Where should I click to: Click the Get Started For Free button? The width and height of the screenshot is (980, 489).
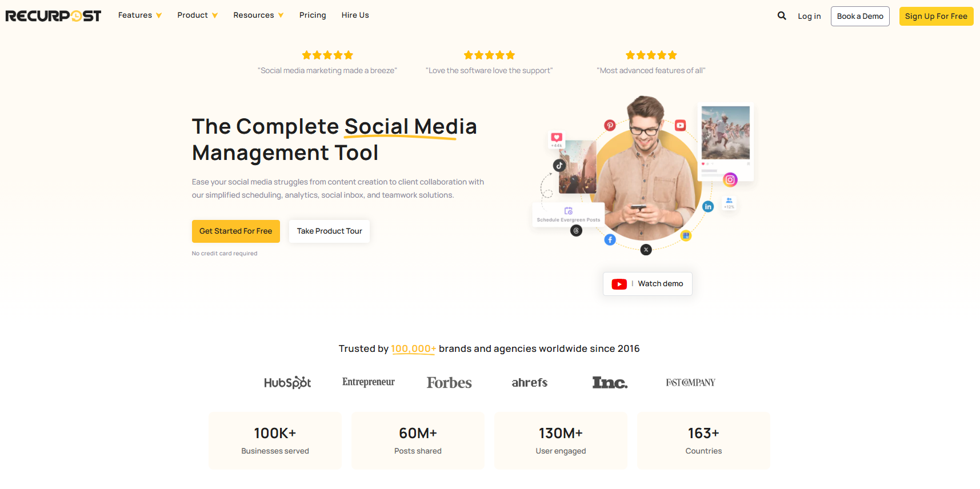(x=235, y=231)
